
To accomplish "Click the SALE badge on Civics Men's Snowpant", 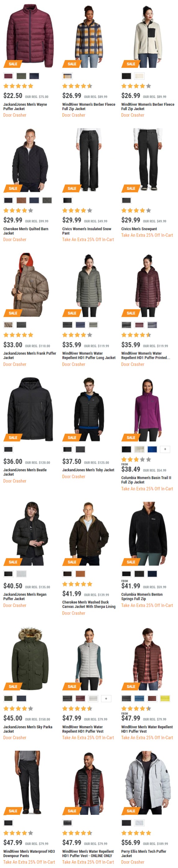I will click(x=131, y=188).
